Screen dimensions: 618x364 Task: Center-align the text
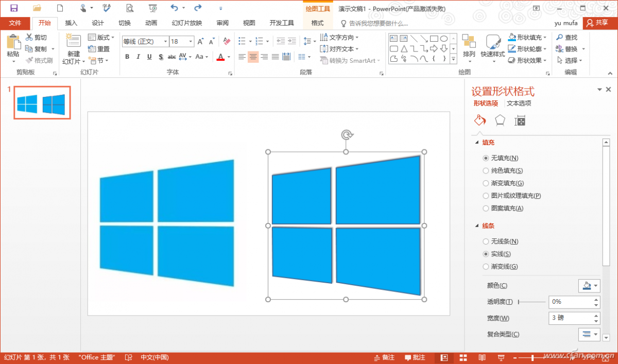(253, 57)
